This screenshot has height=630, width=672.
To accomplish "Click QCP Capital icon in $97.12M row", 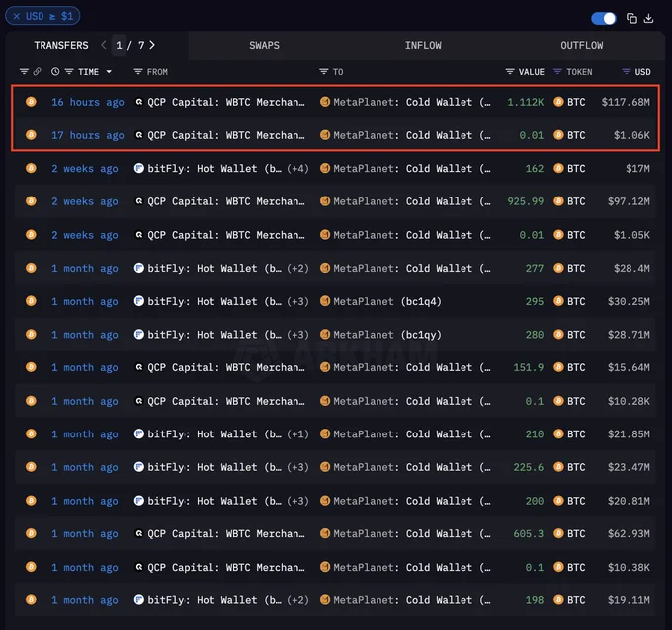I will (139, 200).
